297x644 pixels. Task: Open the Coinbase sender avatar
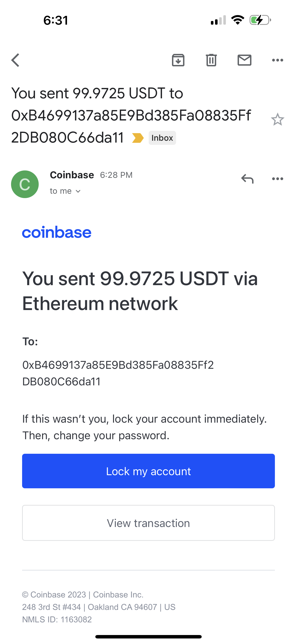[x=25, y=184]
